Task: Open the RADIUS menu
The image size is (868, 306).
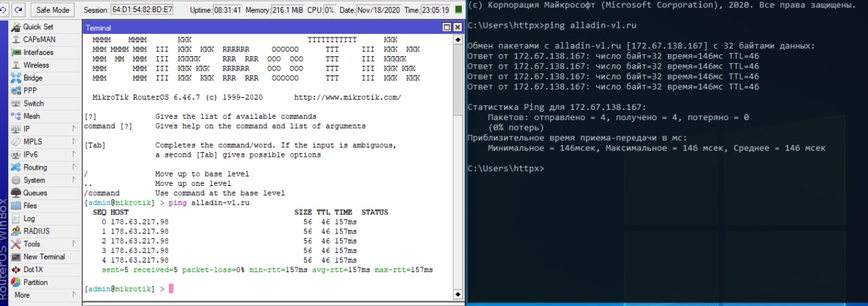Action: [x=45, y=231]
